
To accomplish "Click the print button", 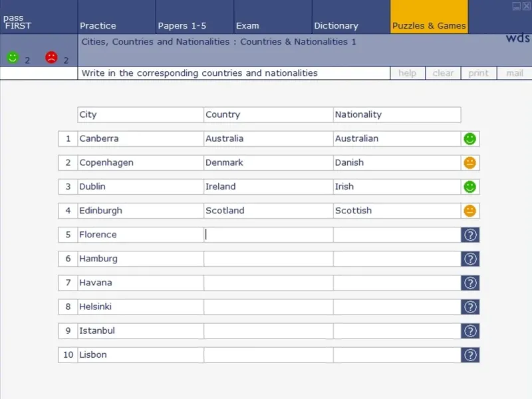I will click(478, 73).
